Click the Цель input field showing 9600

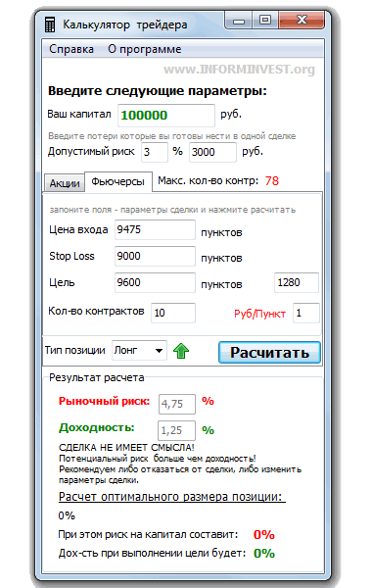155,282
